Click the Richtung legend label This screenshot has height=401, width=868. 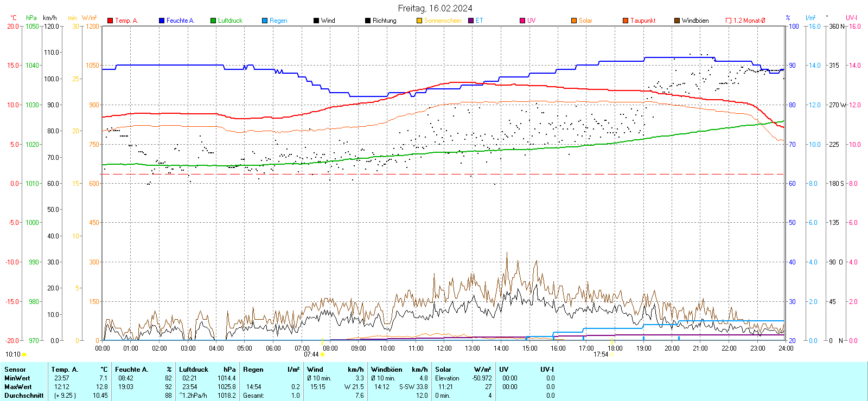pos(384,21)
